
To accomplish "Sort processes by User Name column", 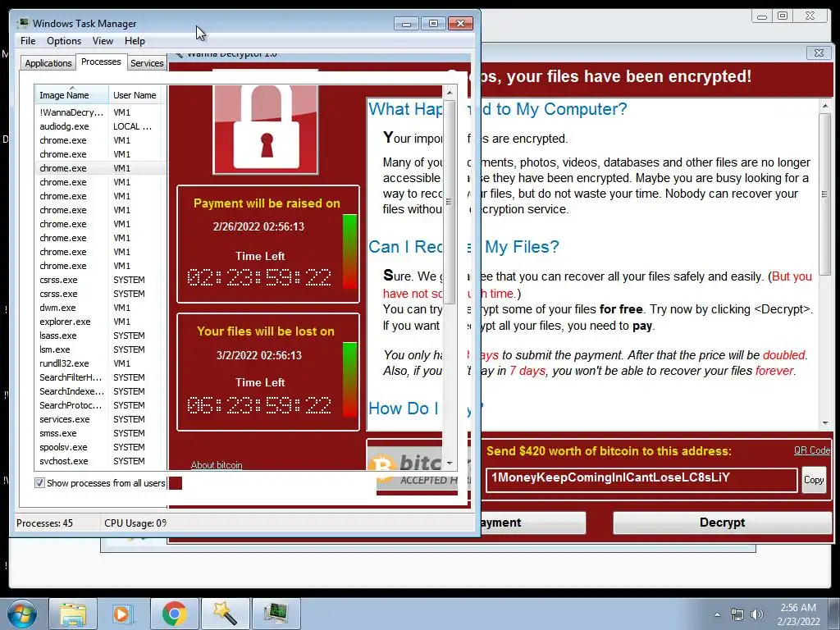I will pyautogui.click(x=138, y=95).
